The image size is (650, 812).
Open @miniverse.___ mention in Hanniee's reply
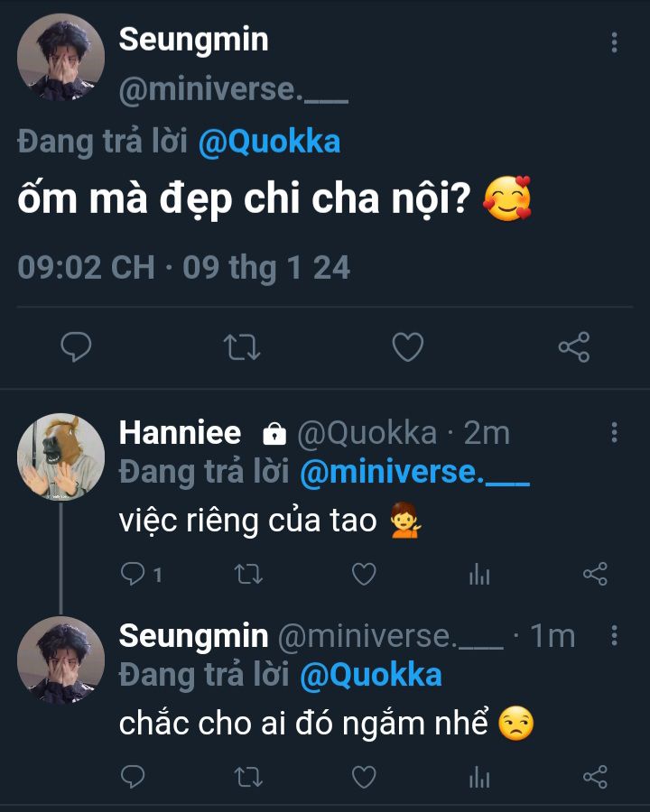[x=414, y=474]
